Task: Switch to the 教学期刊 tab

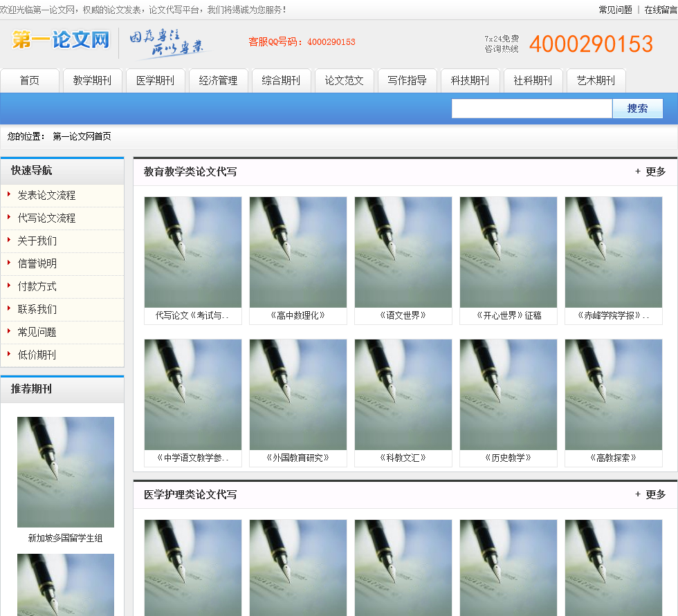Action: click(x=92, y=80)
